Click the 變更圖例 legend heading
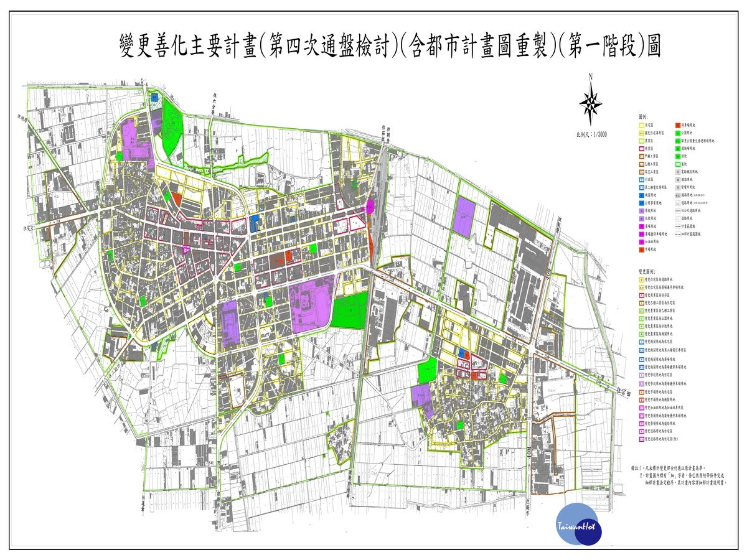747x560 pixels. click(x=648, y=272)
